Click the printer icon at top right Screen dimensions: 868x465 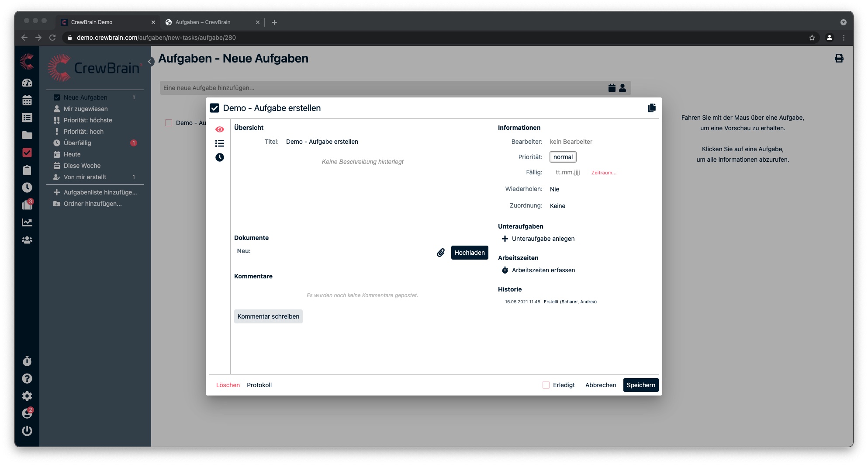(x=839, y=59)
